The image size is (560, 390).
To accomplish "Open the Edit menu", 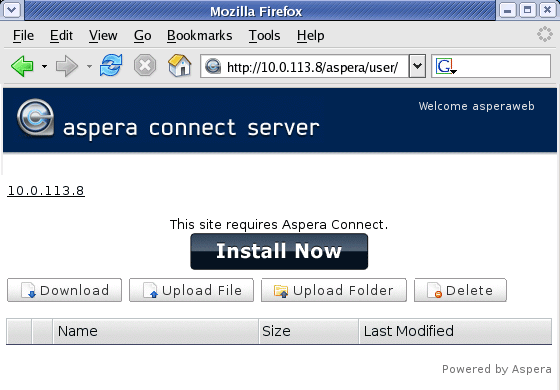I will tap(61, 36).
